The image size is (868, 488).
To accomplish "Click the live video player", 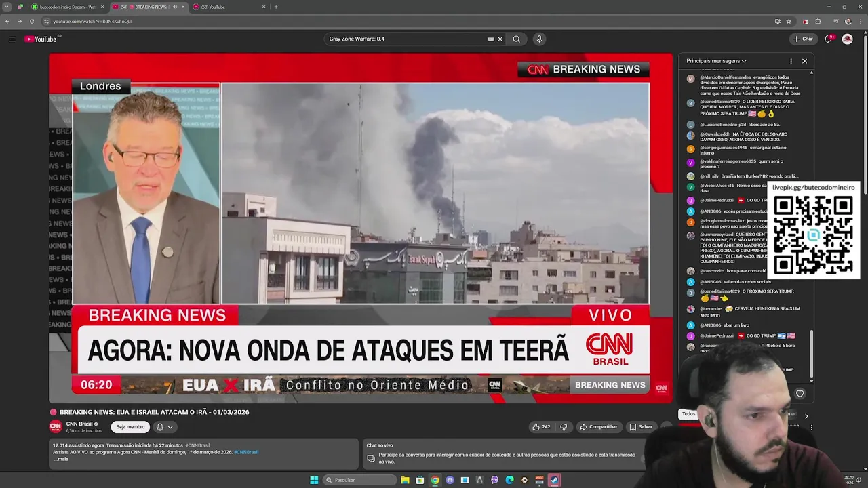I will pos(361,228).
